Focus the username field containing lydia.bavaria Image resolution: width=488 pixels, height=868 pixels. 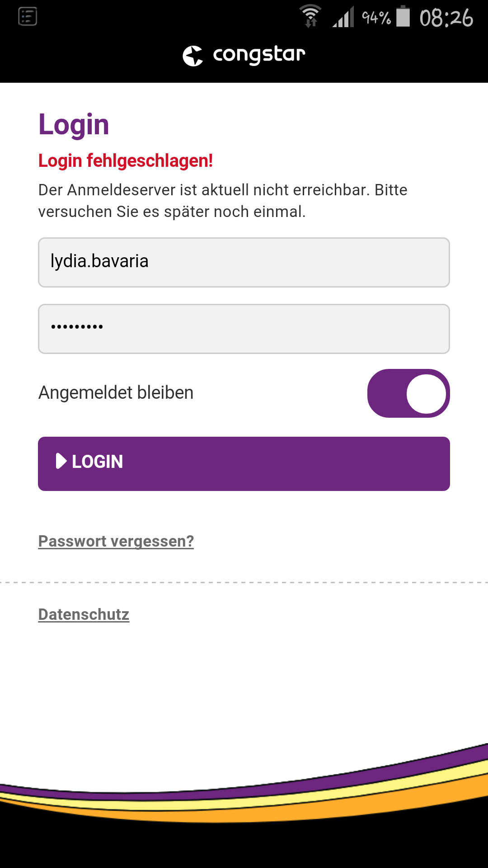(x=244, y=262)
